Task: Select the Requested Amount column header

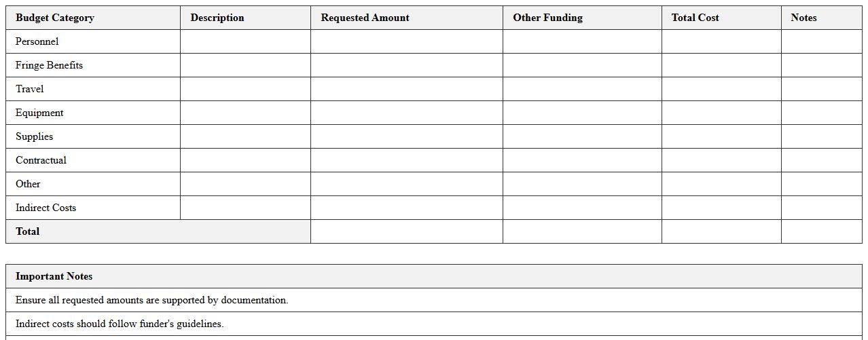Action: (365, 18)
